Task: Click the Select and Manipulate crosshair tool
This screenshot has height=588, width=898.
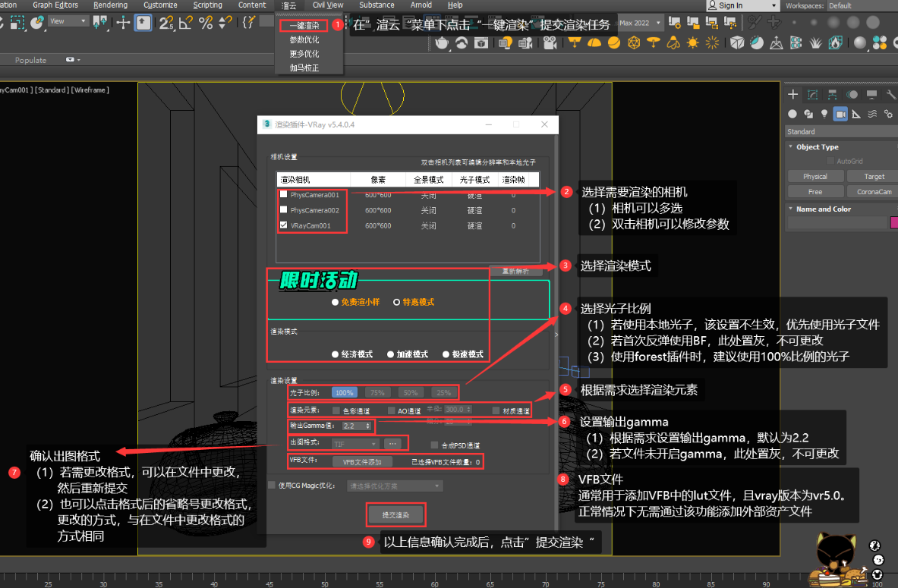Action: coord(123,22)
